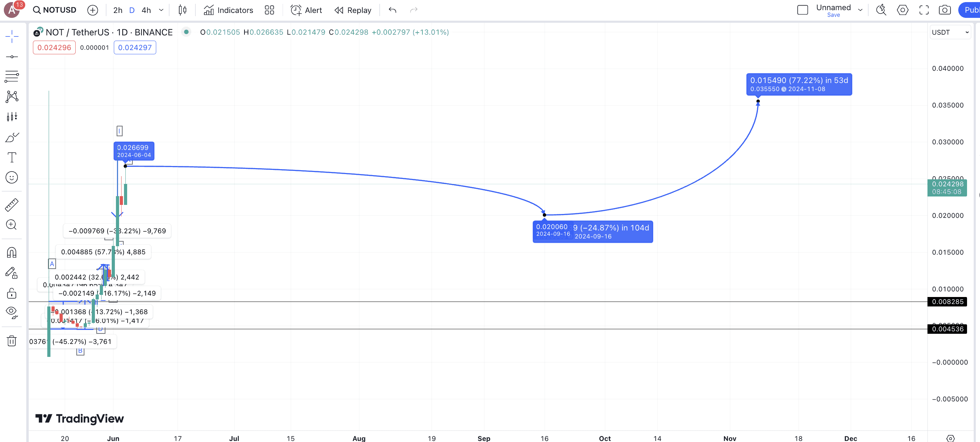This screenshot has height=442, width=980.
Task: Take a chart snapshot with camera
Action: [944, 10]
